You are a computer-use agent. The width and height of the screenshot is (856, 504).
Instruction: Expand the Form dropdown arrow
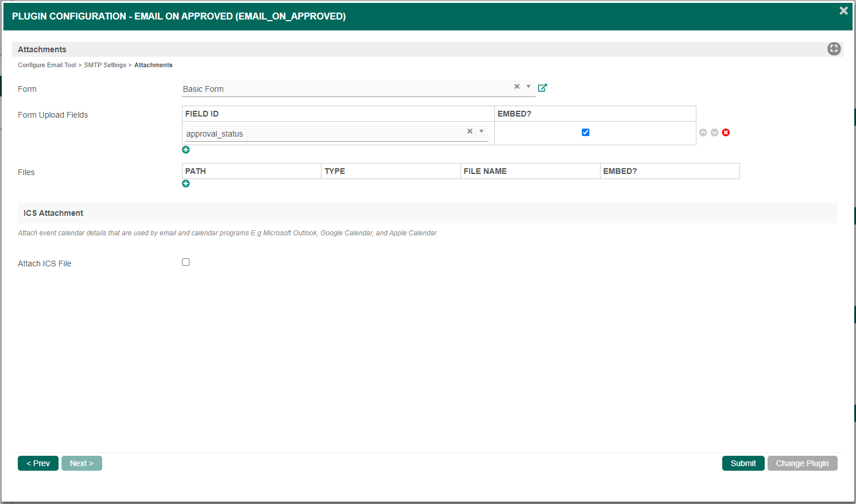point(528,87)
